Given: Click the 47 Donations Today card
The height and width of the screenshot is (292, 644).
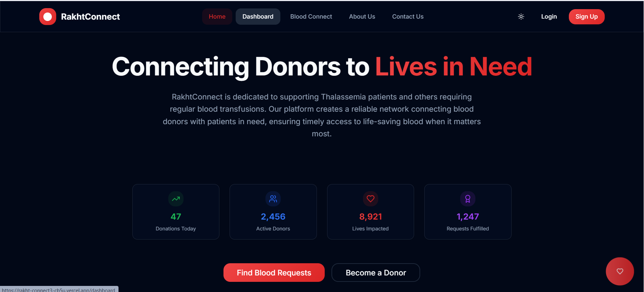Looking at the screenshot, I should (176, 212).
